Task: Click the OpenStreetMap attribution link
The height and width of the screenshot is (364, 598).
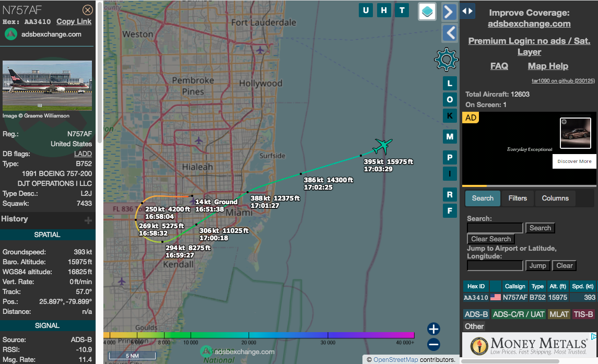Action: (x=395, y=359)
